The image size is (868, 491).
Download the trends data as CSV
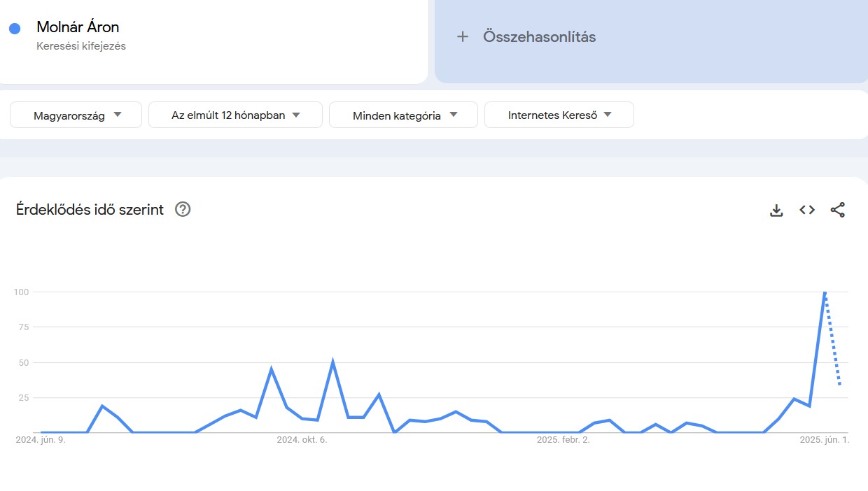(x=776, y=209)
